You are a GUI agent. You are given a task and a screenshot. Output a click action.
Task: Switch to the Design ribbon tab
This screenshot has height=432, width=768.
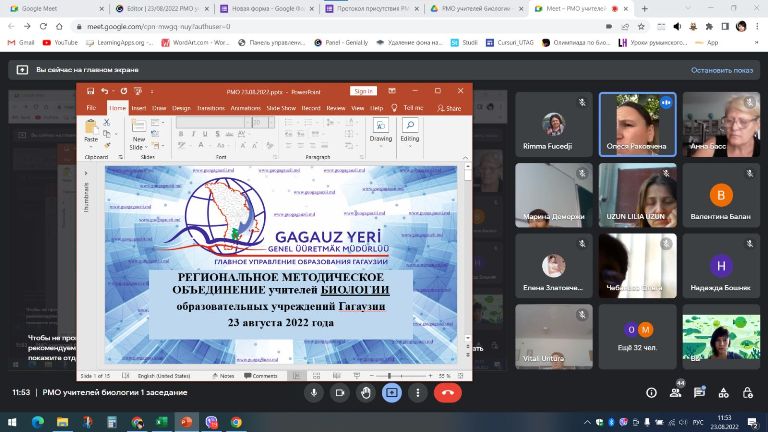point(181,108)
